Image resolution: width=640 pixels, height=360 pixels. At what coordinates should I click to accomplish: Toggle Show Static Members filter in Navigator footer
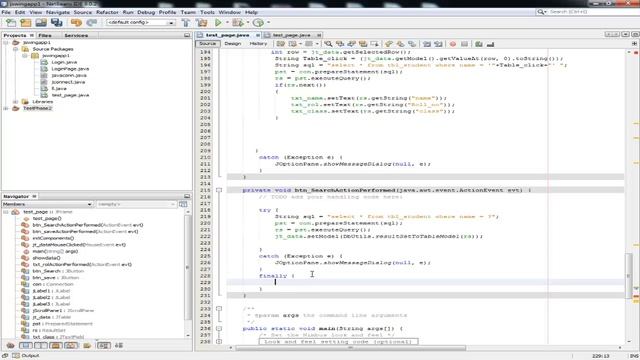tap(41, 346)
